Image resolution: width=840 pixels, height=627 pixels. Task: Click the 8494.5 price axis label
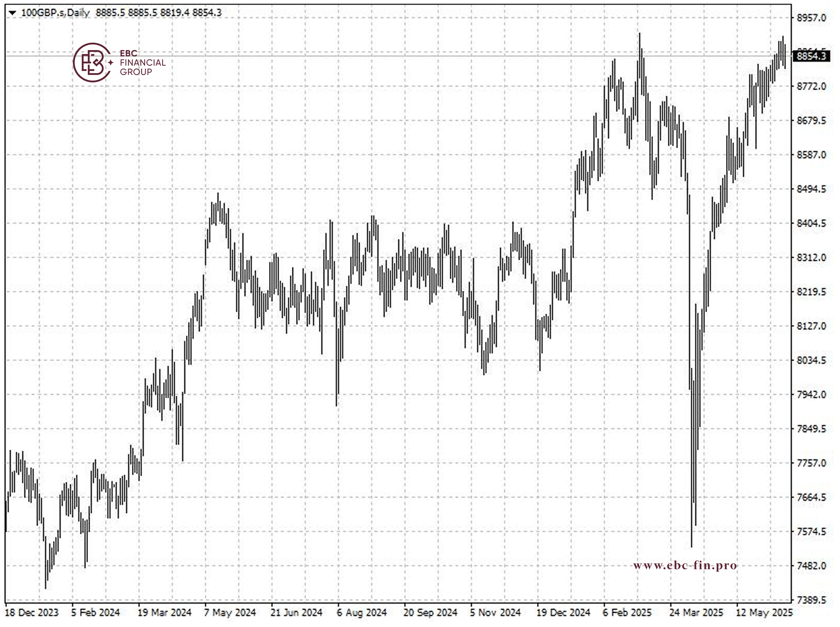[812, 189]
